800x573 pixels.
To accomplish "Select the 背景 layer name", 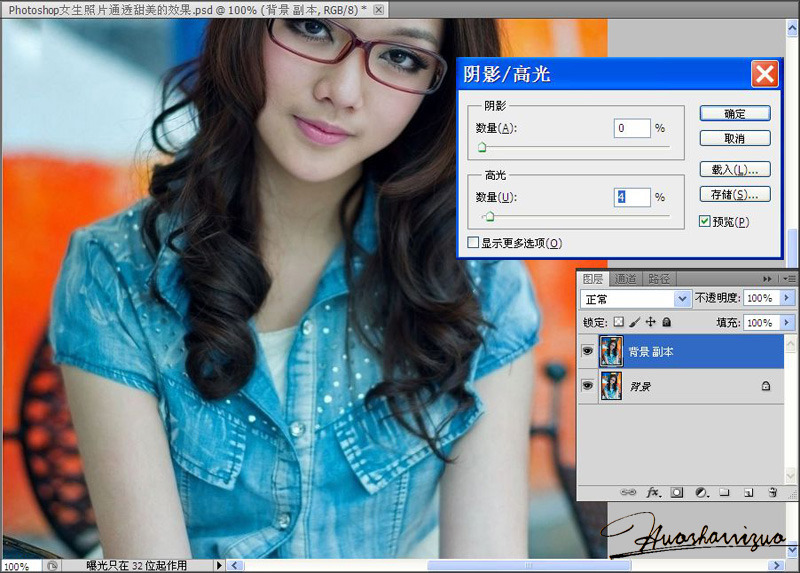I will (640, 387).
